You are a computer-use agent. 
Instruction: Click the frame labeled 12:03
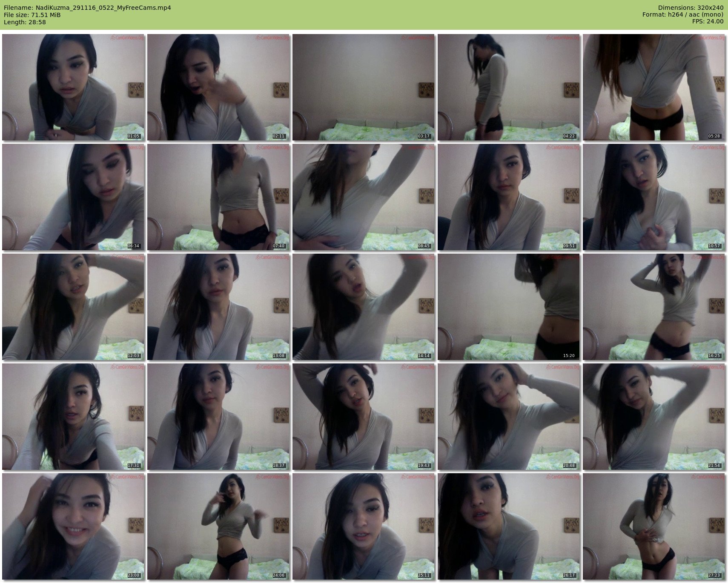(73, 307)
